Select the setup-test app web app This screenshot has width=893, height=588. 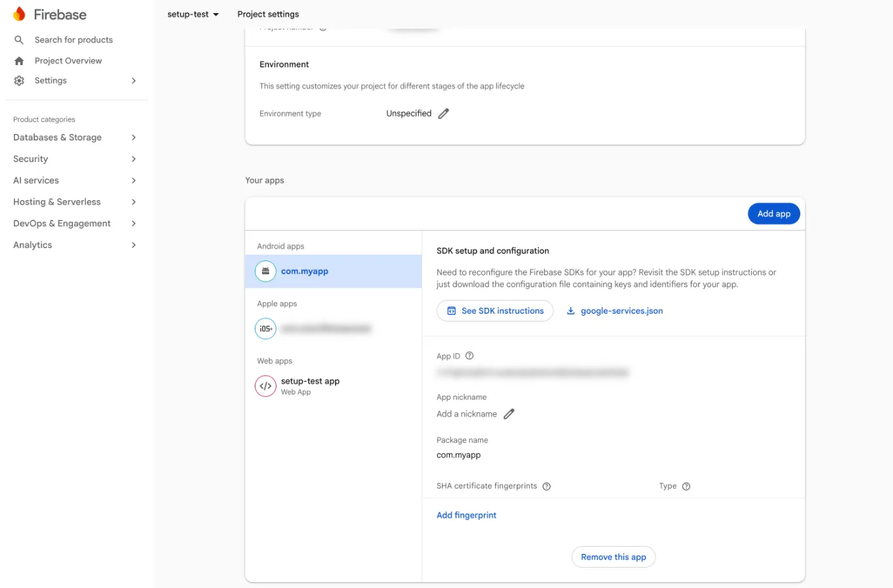point(334,386)
